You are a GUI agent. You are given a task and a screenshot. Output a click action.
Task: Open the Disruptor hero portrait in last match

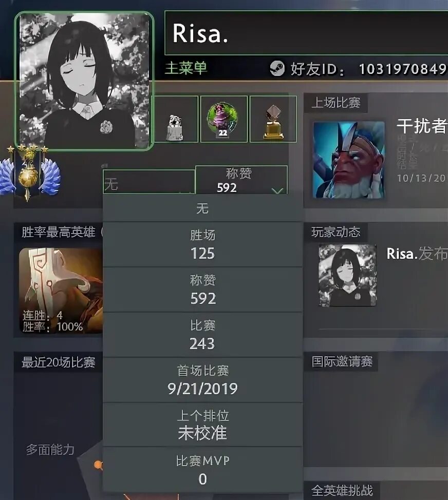click(349, 160)
